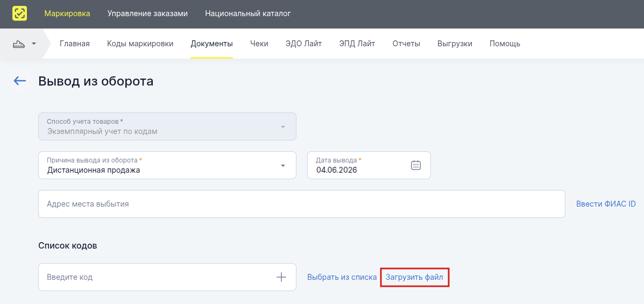The image size is (644, 304).
Task: Click the Список кодов section heading
Action: click(68, 246)
